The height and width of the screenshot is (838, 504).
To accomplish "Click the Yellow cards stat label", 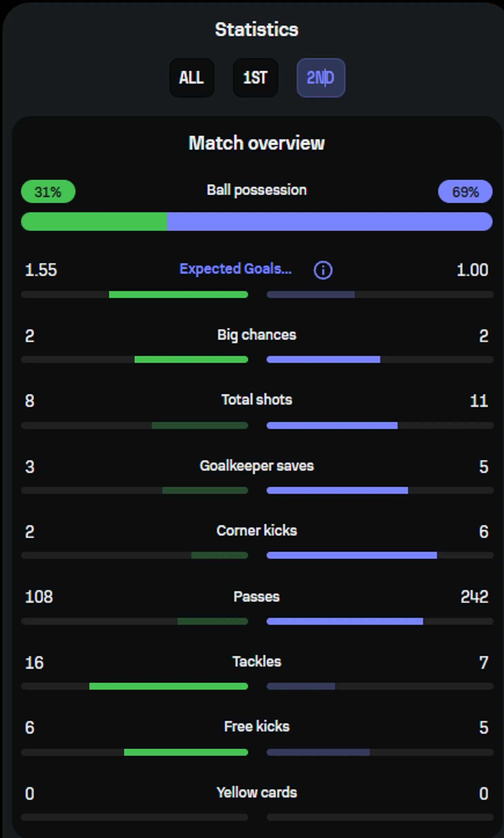I will coord(256,792).
